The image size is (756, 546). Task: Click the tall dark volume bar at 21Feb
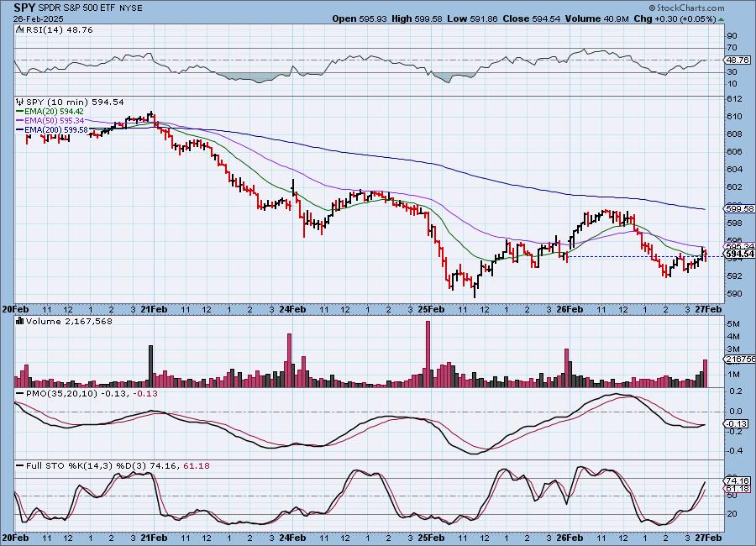click(x=151, y=366)
